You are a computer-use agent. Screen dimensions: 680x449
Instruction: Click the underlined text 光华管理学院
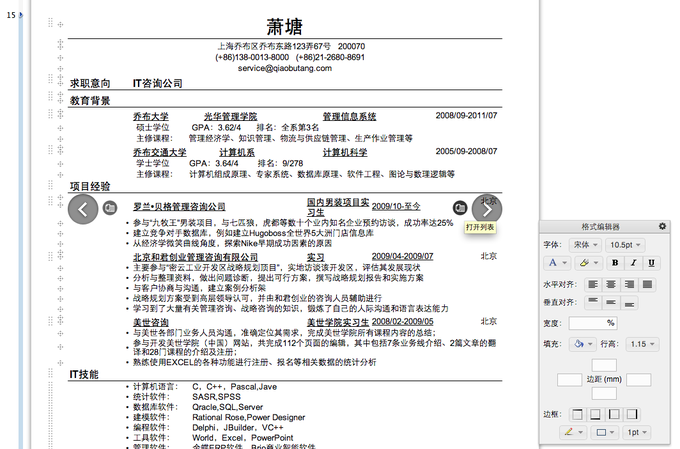(231, 117)
